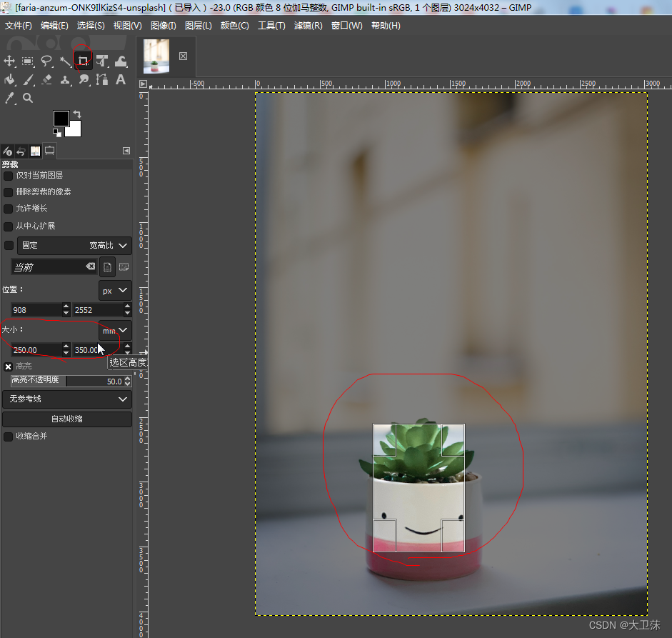Select the Warp Transform tool
Viewport: 672px width, 638px height.
[121, 61]
